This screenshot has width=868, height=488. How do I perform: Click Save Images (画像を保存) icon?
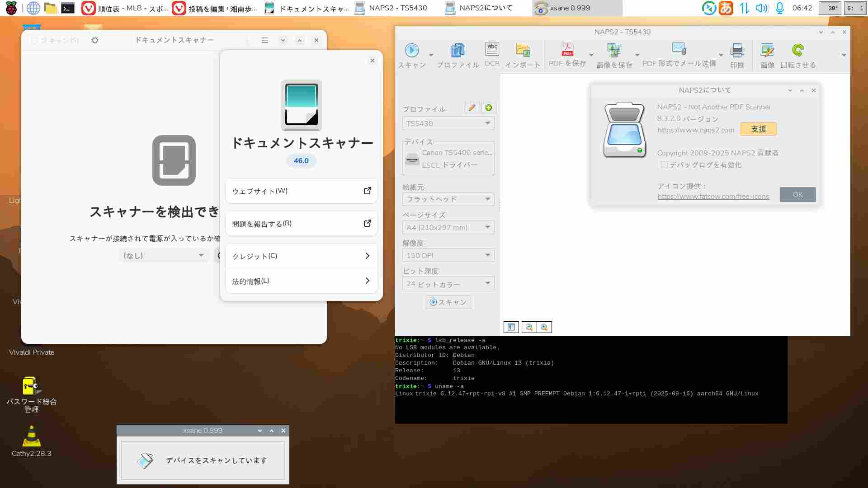614,56
